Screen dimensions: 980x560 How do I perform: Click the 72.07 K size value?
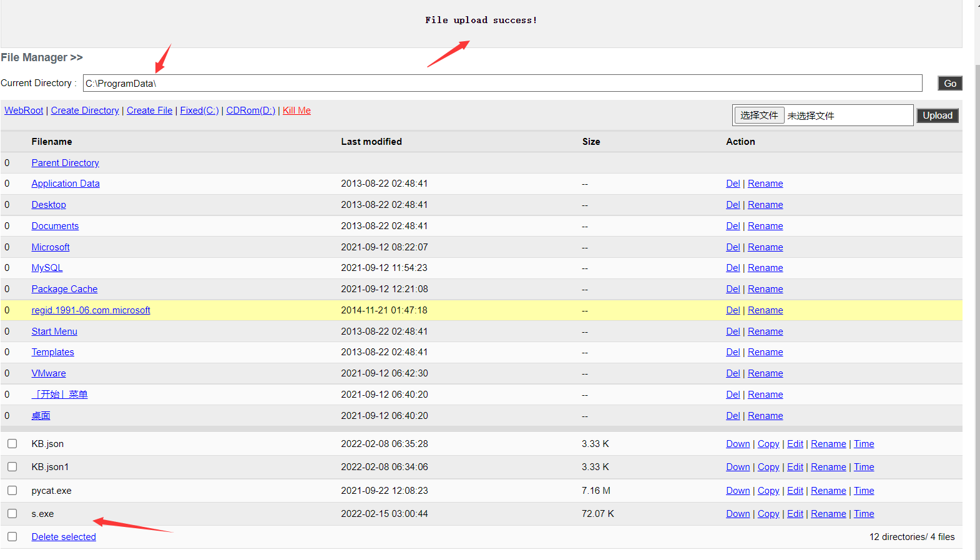point(597,514)
